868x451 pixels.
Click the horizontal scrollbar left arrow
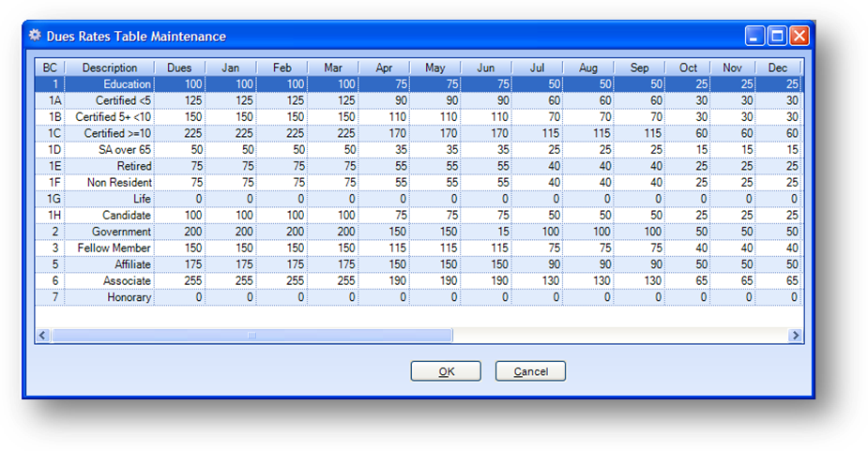(42, 336)
